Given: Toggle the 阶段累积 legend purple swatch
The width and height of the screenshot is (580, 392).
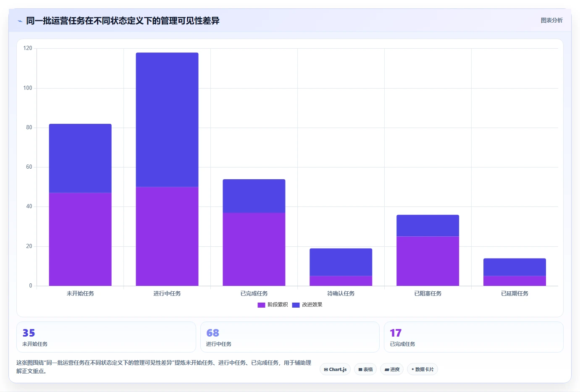Looking at the screenshot, I should 261,305.
